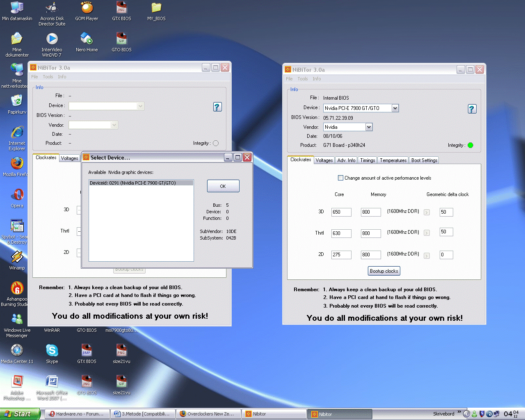Click the blue shield tray icon

coord(482,414)
